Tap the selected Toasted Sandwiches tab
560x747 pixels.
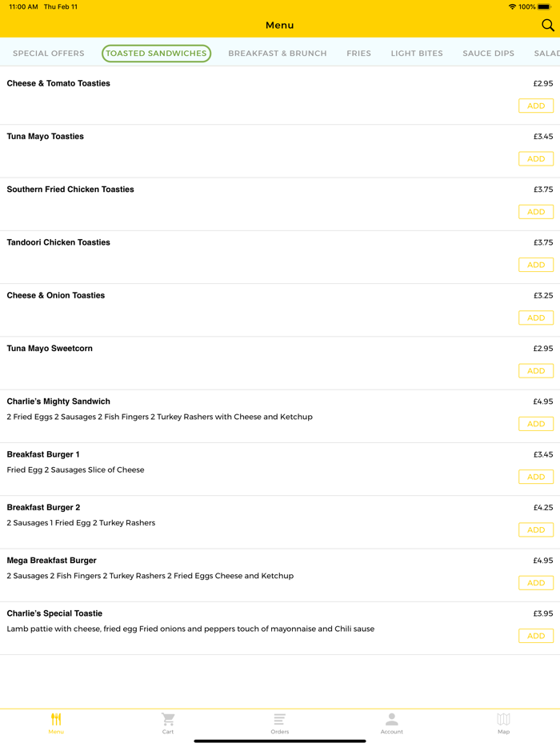pos(156,54)
